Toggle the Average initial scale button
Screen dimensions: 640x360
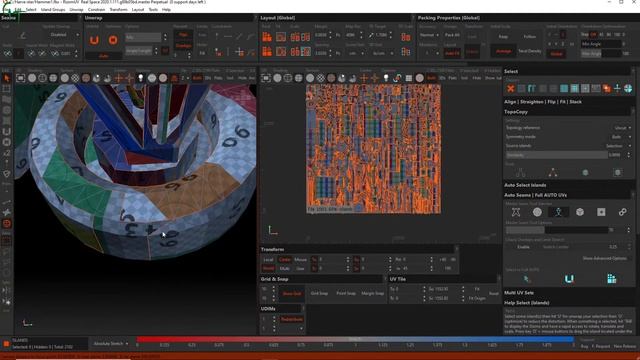click(x=503, y=51)
